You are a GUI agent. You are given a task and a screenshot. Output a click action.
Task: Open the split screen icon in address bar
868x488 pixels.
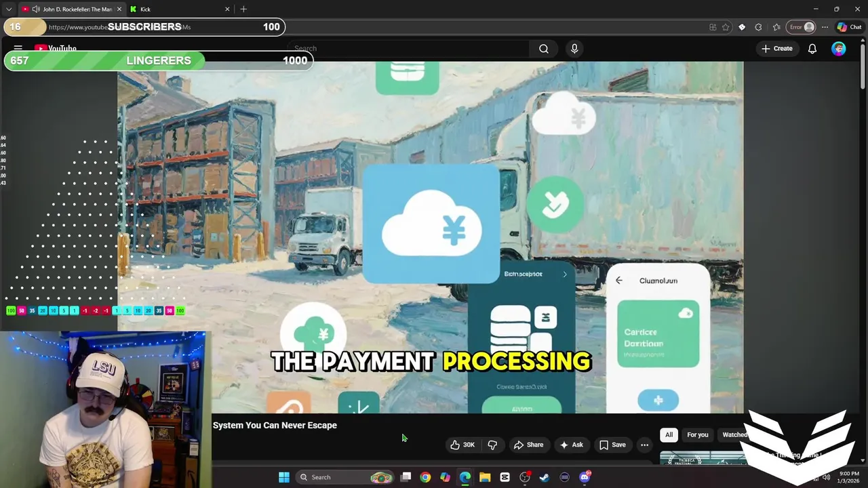pos(713,27)
